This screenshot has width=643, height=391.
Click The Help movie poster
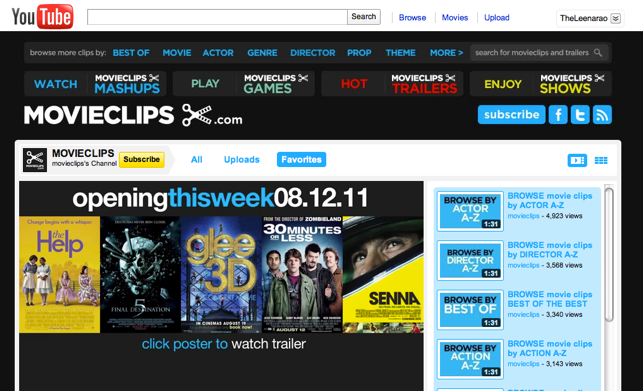point(59,274)
